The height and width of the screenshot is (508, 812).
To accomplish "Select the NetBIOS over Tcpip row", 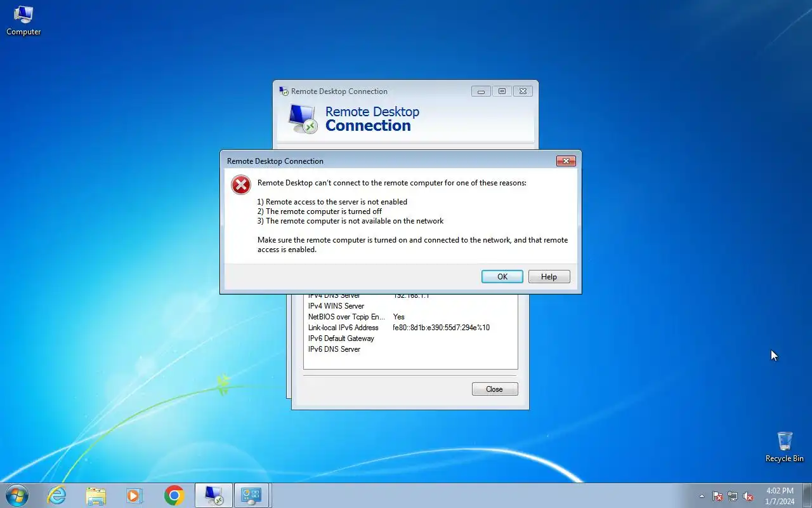I will click(410, 317).
